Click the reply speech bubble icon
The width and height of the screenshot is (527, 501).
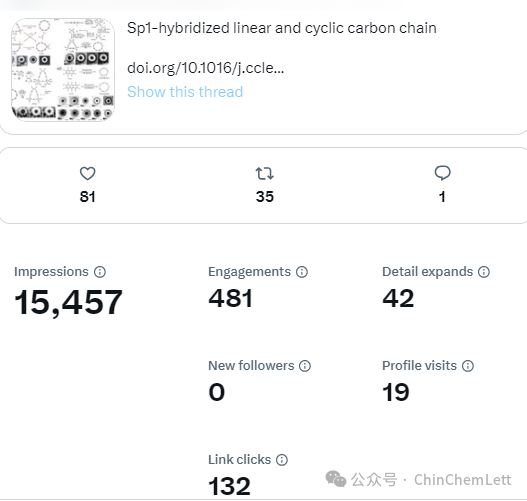pos(442,173)
